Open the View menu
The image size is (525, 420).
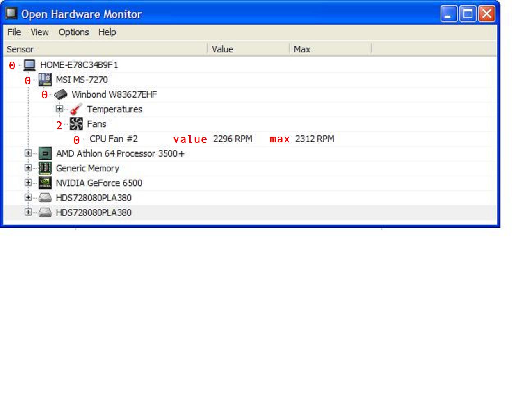[39, 32]
